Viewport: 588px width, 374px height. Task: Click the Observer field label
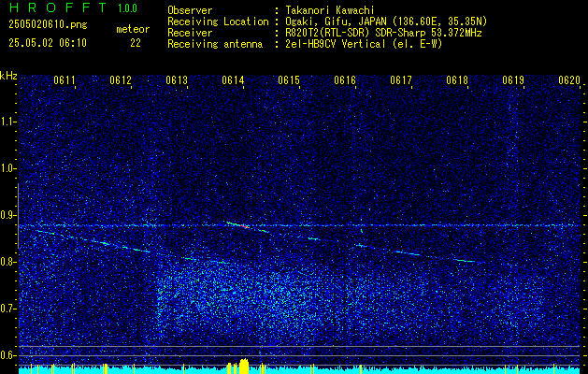190,10
